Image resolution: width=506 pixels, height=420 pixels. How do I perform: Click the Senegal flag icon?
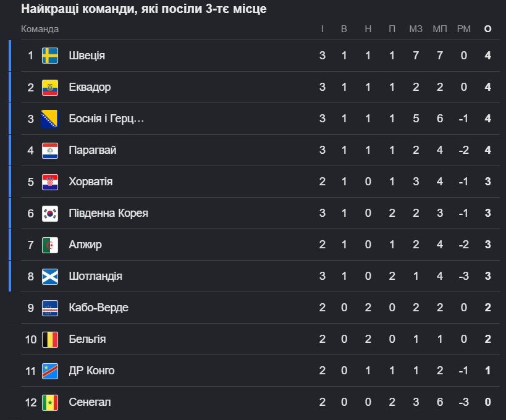coord(50,402)
